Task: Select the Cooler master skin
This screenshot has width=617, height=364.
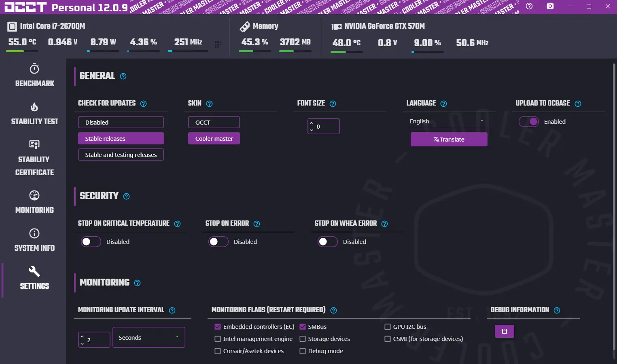Action: pos(214,138)
